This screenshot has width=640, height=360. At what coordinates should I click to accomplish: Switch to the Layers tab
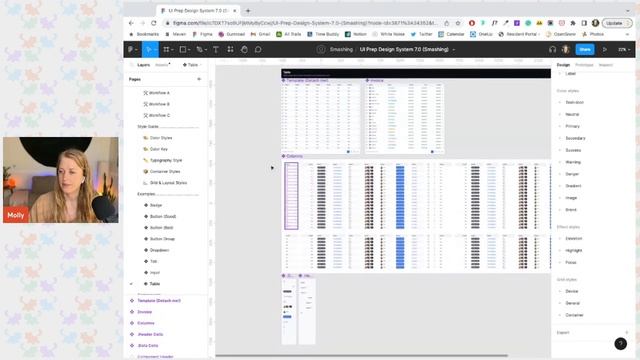click(143, 65)
